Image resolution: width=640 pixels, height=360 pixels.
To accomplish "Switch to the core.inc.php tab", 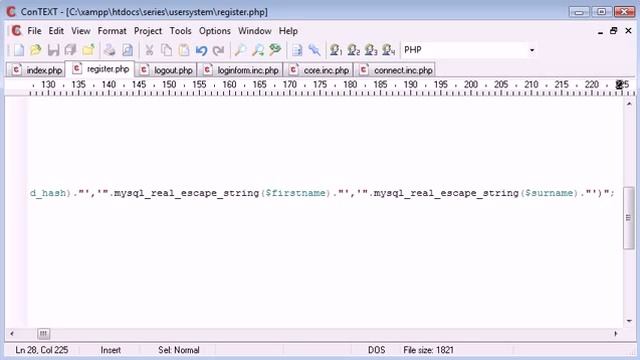I will pyautogui.click(x=318, y=70).
